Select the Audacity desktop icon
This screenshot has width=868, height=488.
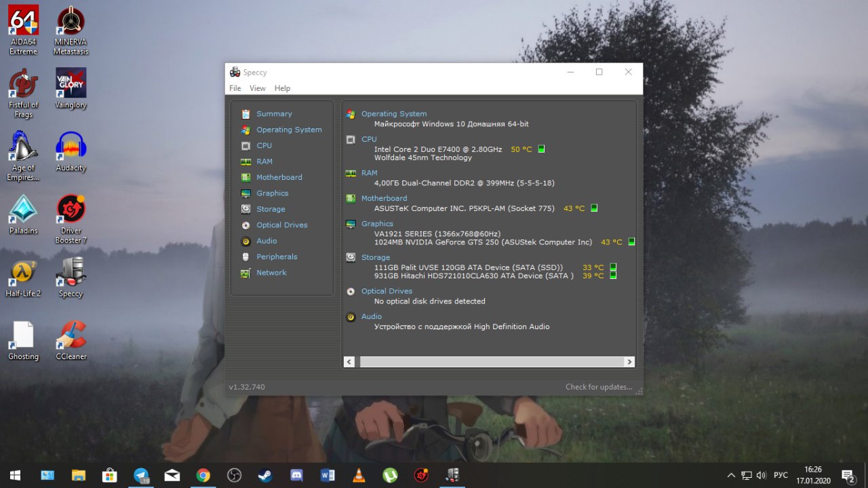coord(71,151)
